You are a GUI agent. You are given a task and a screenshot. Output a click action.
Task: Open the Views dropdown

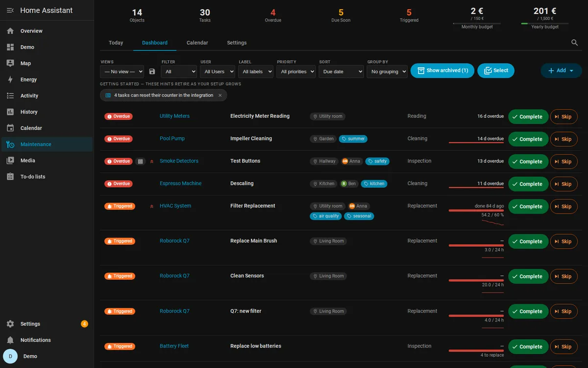tap(122, 72)
